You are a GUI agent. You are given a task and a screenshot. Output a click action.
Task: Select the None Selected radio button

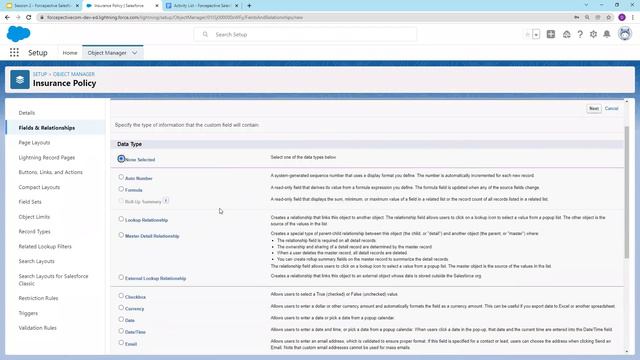coord(121,159)
